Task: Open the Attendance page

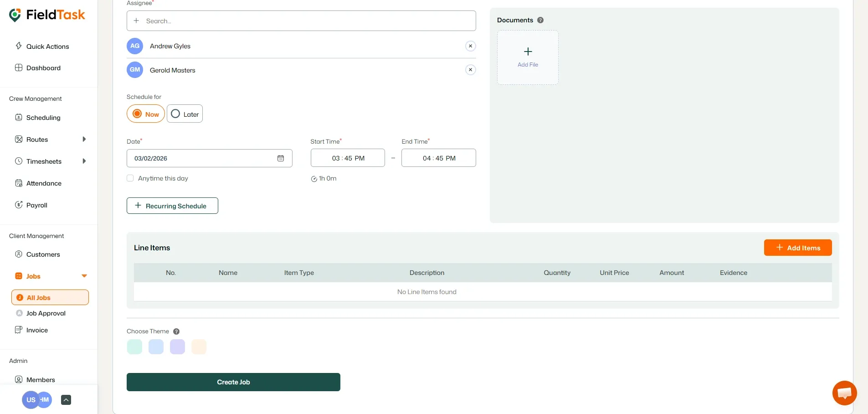Action: tap(44, 183)
